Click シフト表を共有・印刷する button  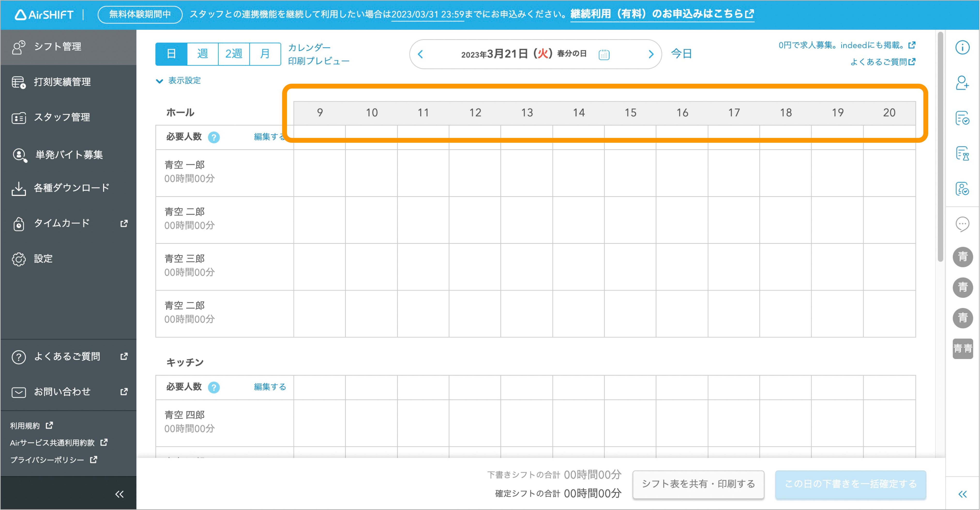[699, 484]
